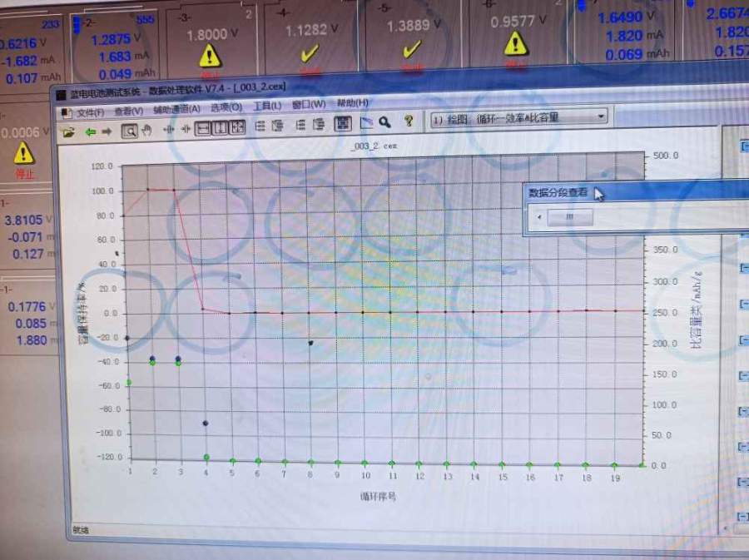Click the 0.1776 V channel reading
Screen dimensions: 749x560
30,306
